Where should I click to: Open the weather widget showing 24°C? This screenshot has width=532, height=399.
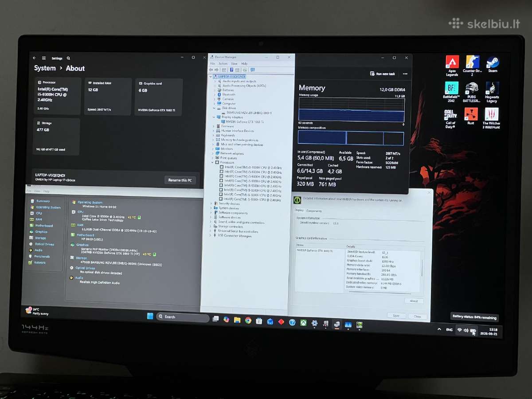(36, 311)
